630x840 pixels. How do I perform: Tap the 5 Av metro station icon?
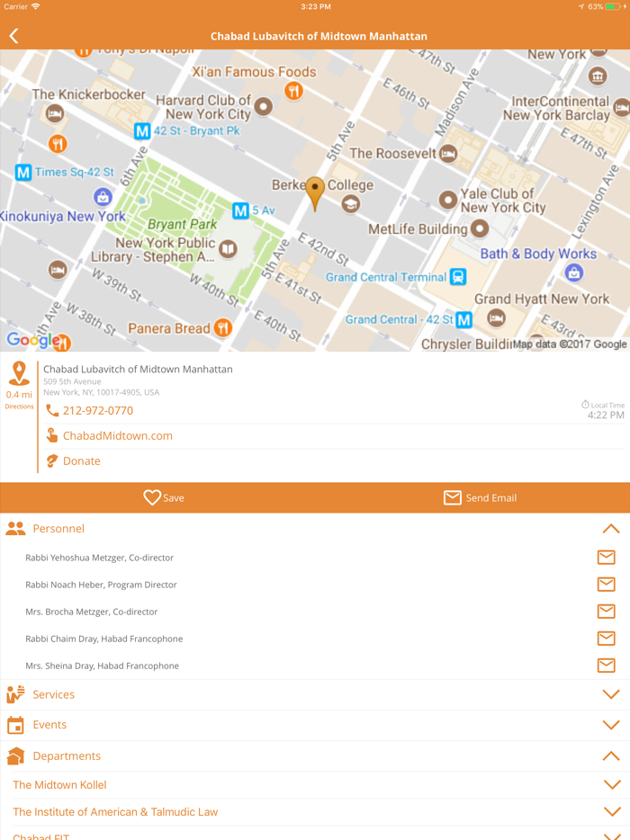(240, 210)
